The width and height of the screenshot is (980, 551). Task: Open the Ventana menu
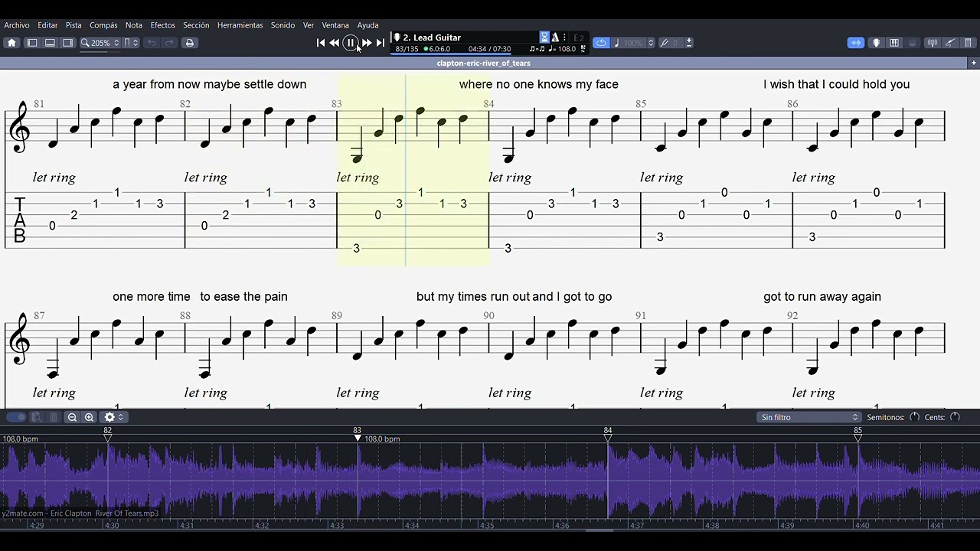(x=335, y=25)
